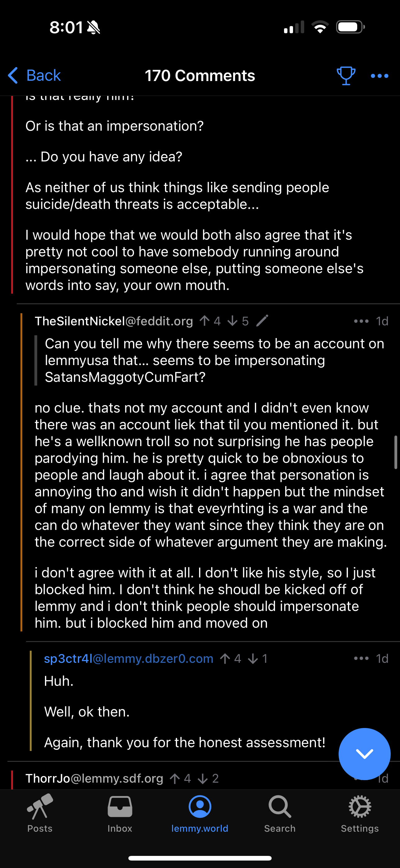Tap the trophy icon in header
The height and width of the screenshot is (868, 400).
(346, 76)
